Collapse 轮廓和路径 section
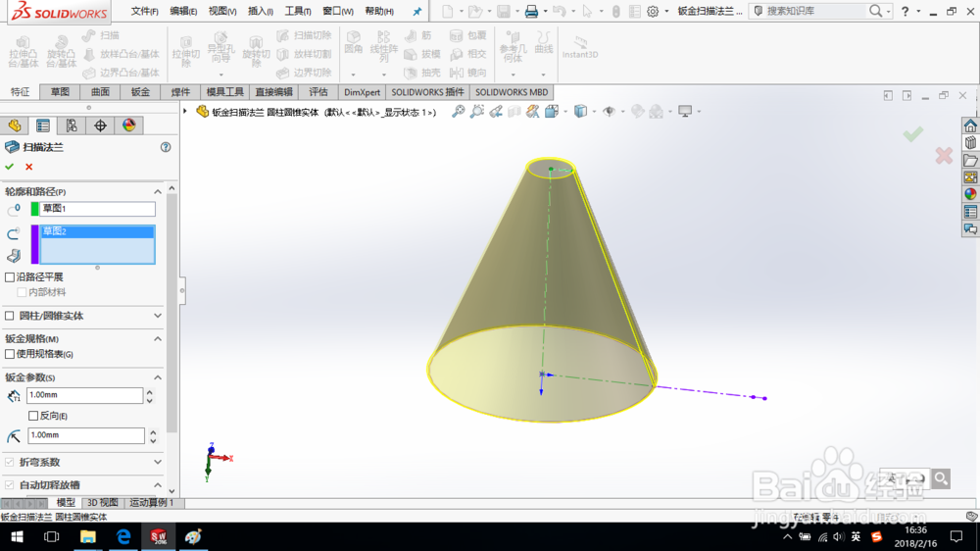The image size is (980, 551). [158, 191]
